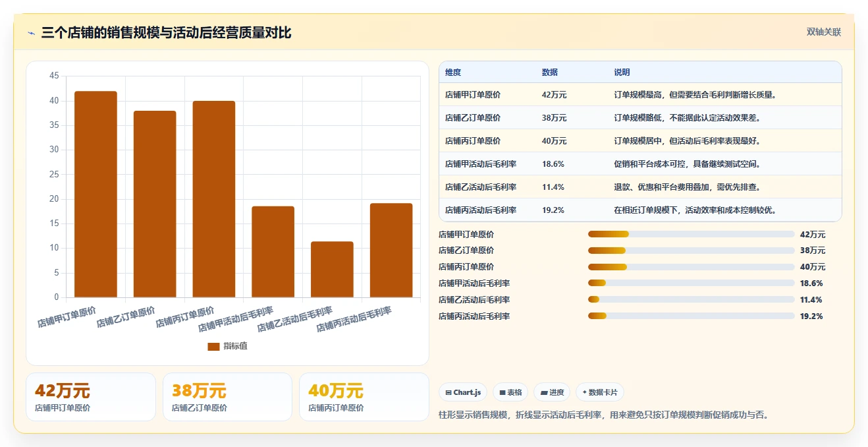Toggle the 指标值 legend color box
868x447 pixels.
pos(213,346)
